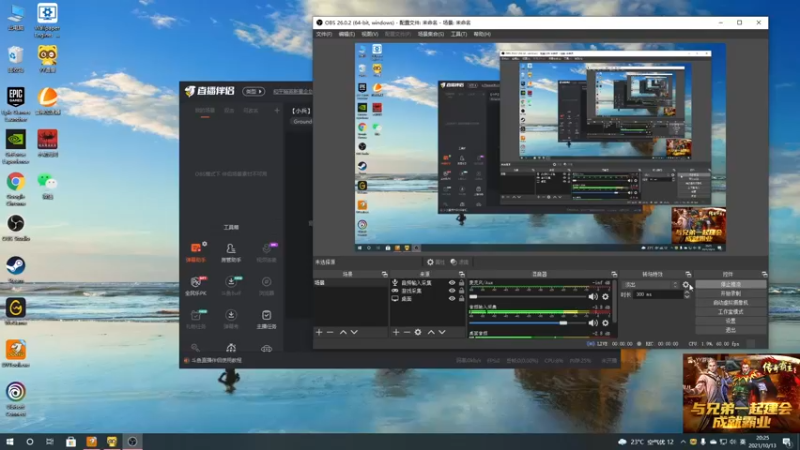800x450 pixels.
Task: Toggle 工作室模式 in the OBS Controls dock
Action: 731,312
